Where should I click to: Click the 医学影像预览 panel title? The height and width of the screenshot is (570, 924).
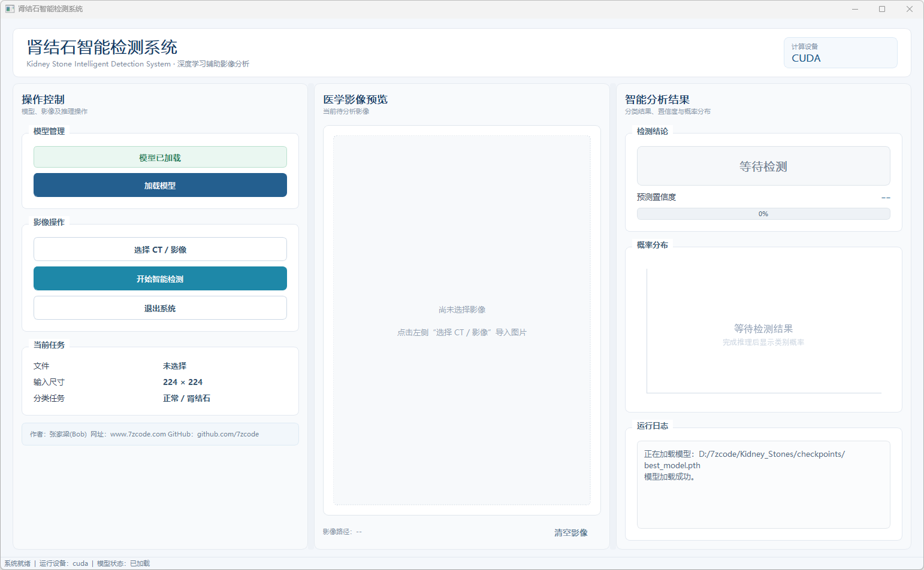coord(355,99)
